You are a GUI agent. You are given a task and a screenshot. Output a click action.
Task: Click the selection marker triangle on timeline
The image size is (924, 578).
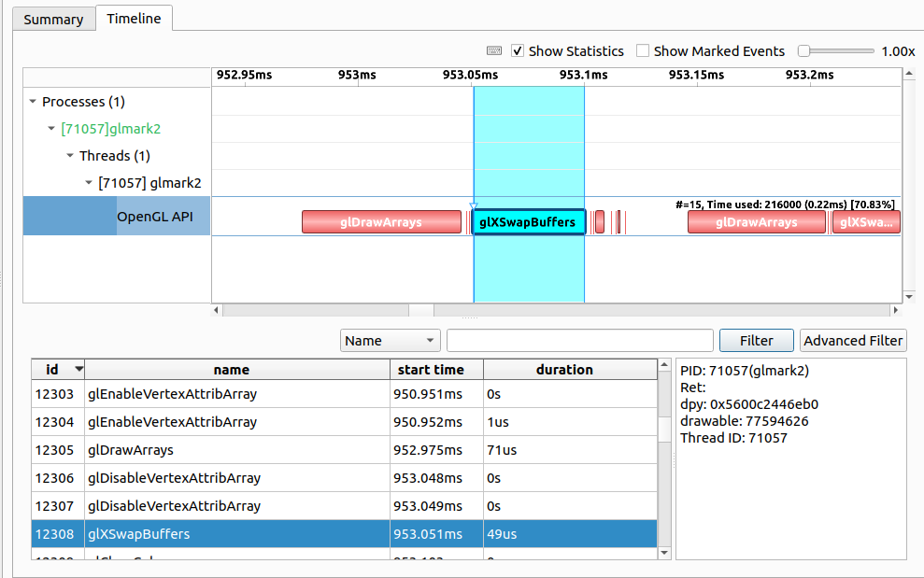click(x=473, y=205)
